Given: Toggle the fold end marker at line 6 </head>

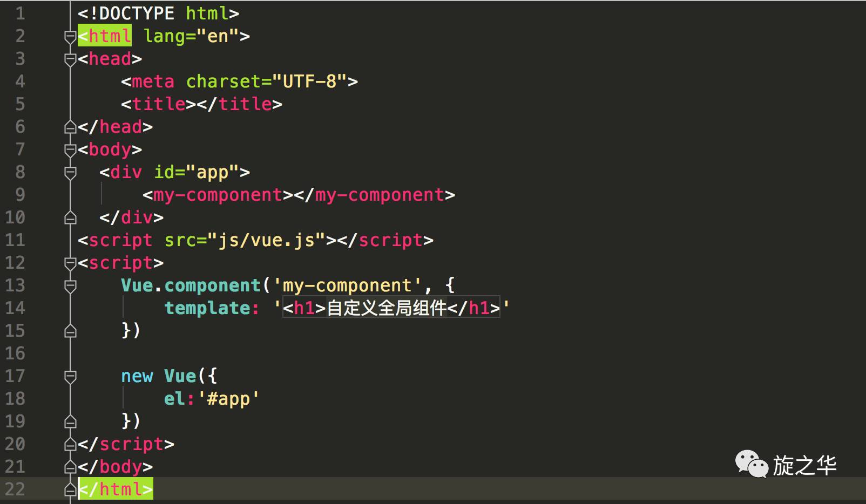Looking at the screenshot, I should (70, 127).
